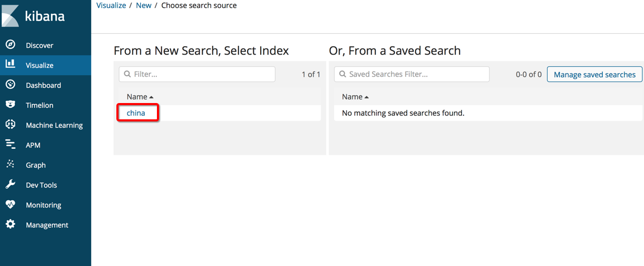This screenshot has height=266, width=644.
Task: Click the Timelion mask icon
Action: 11,105
